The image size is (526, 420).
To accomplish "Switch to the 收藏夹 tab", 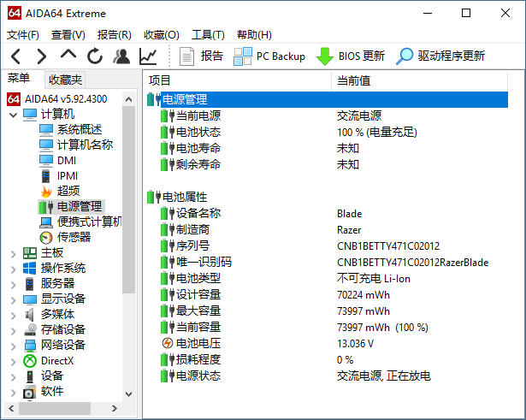I will (x=65, y=80).
